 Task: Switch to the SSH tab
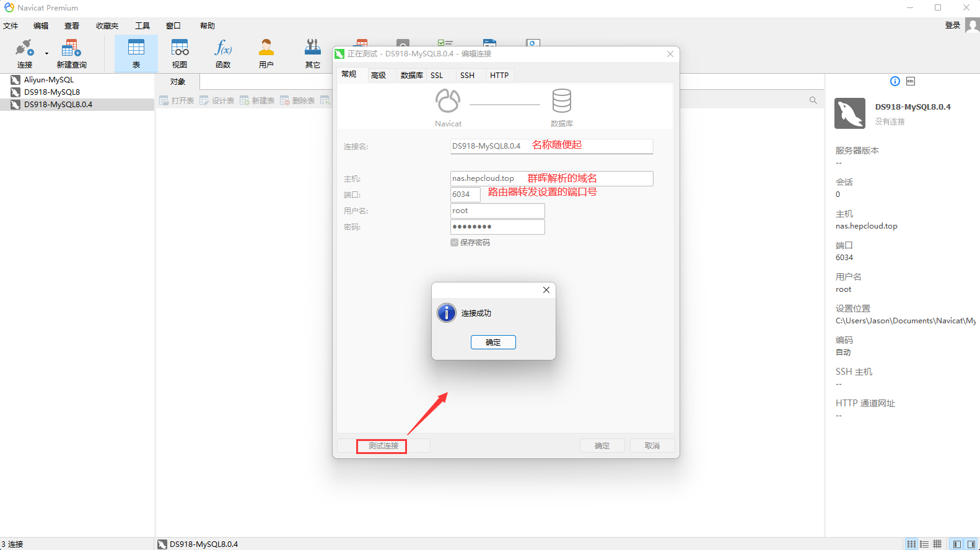[x=467, y=76]
